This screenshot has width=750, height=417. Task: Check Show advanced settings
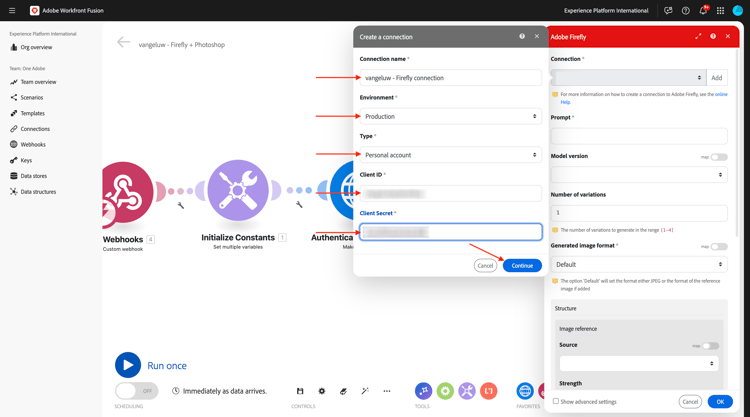(556, 401)
